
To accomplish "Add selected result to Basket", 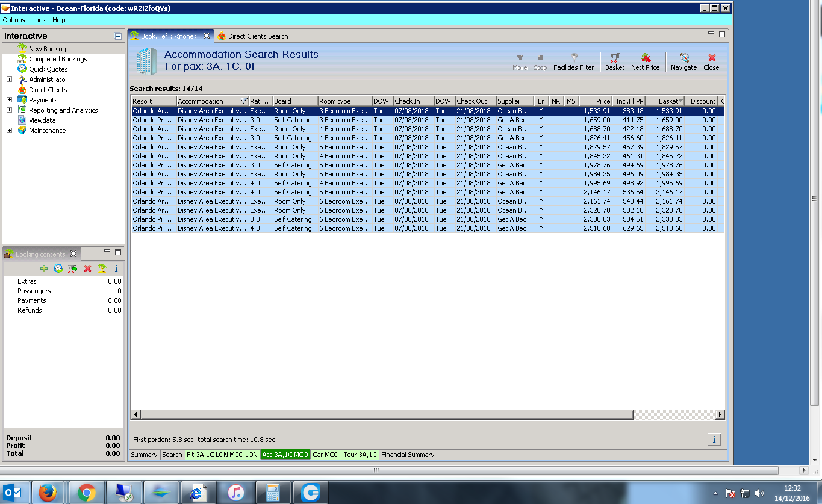I will [x=615, y=61].
